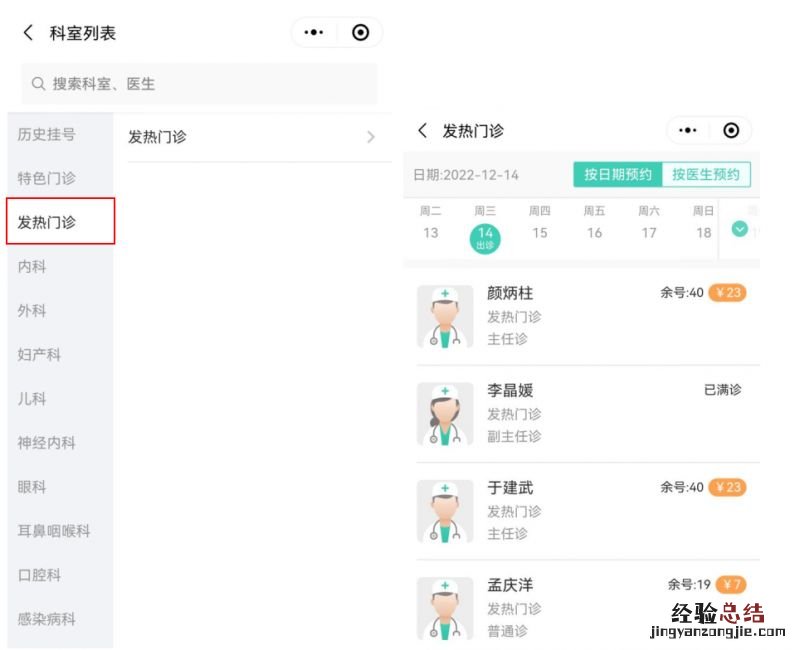Tap back arrow beside 发热门诊 title
800x650 pixels.
pyautogui.click(x=422, y=131)
